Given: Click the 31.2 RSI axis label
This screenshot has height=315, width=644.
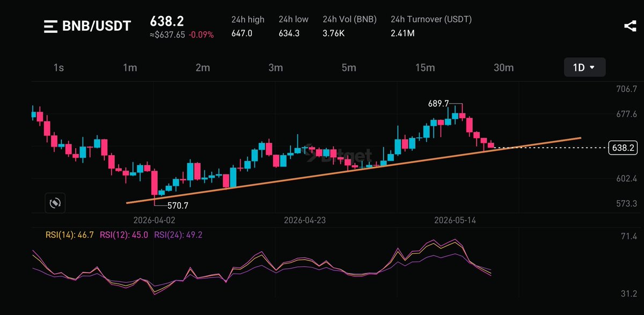Looking at the screenshot, I should [x=628, y=294].
